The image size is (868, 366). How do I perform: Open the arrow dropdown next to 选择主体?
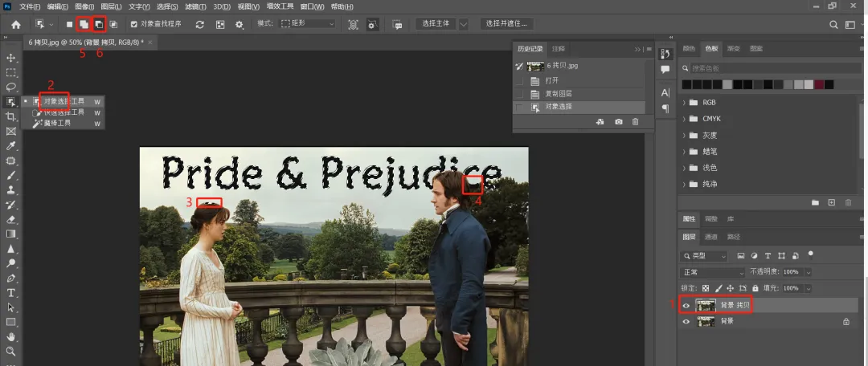pos(464,24)
